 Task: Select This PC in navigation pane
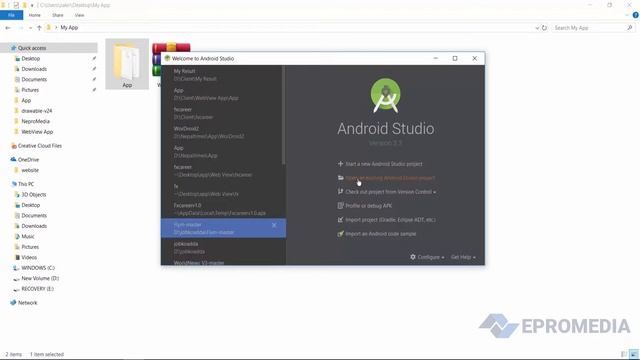(26, 184)
